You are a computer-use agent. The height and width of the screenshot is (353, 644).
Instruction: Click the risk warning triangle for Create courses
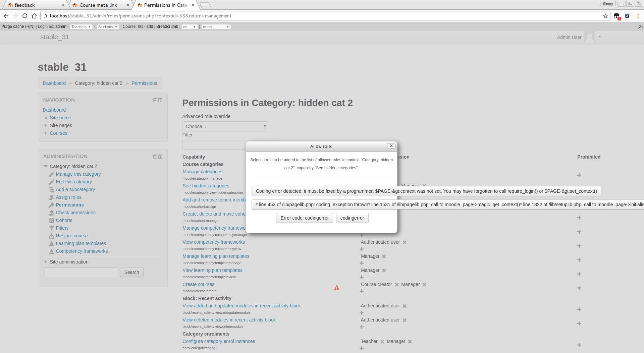[x=337, y=288]
